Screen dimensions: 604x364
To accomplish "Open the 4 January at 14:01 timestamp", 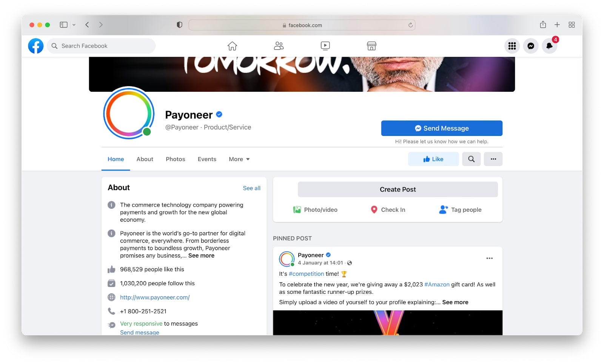I will (x=320, y=263).
